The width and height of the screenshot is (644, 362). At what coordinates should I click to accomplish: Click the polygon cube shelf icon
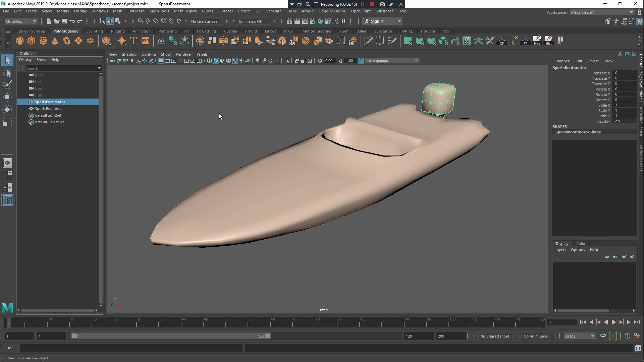(32, 41)
